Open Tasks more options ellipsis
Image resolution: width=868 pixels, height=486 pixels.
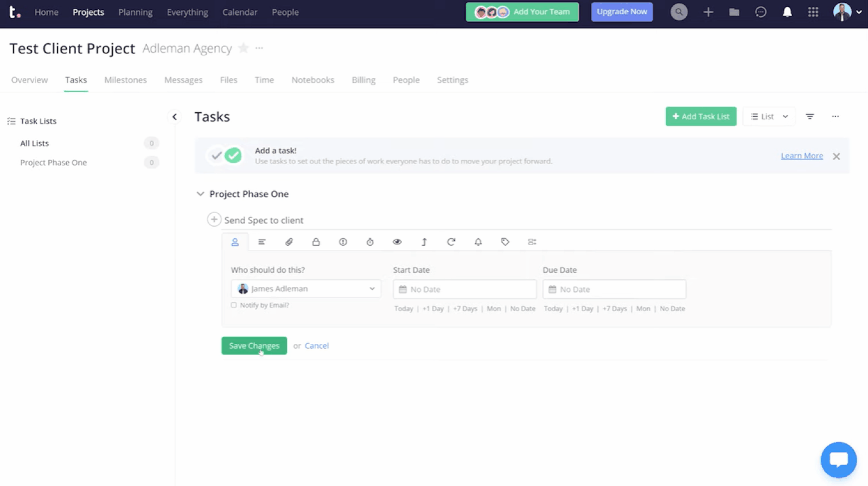tap(835, 117)
